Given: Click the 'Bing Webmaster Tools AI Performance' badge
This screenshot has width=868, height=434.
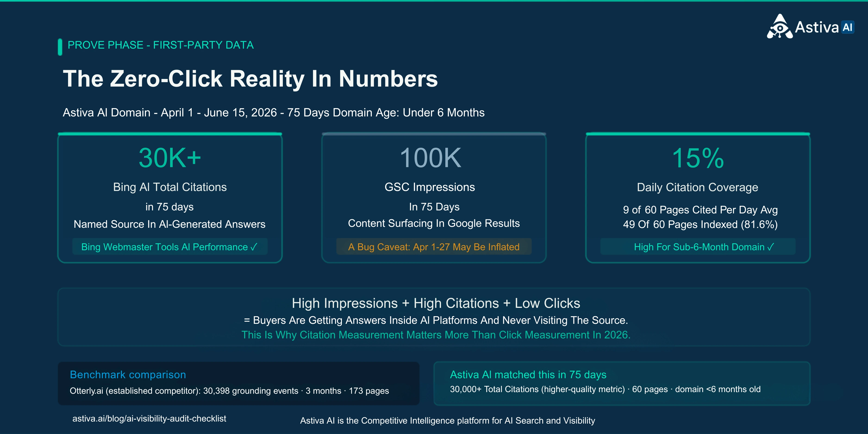Looking at the screenshot, I should coord(170,247).
